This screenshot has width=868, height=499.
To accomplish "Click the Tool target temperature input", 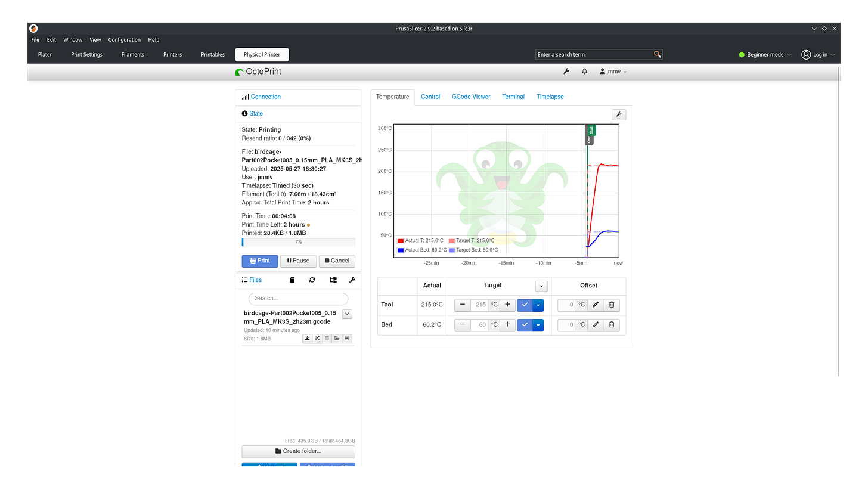I will pos(480,305).
